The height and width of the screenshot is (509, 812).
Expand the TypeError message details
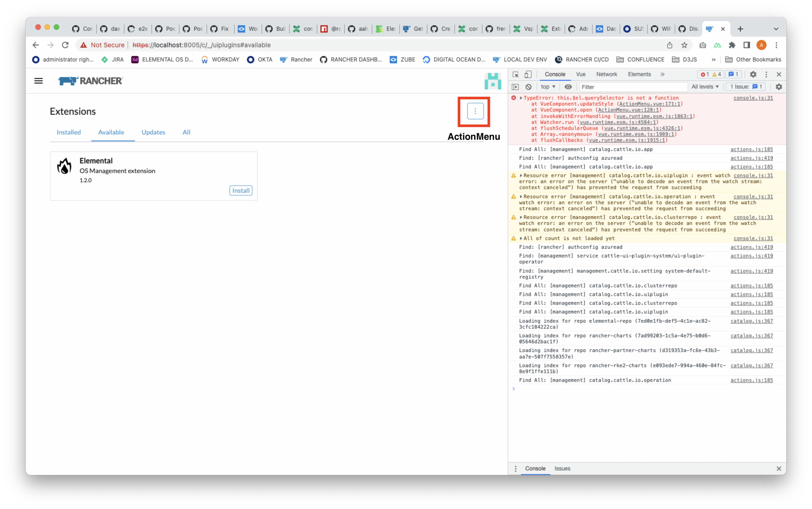tap(521, 98)
